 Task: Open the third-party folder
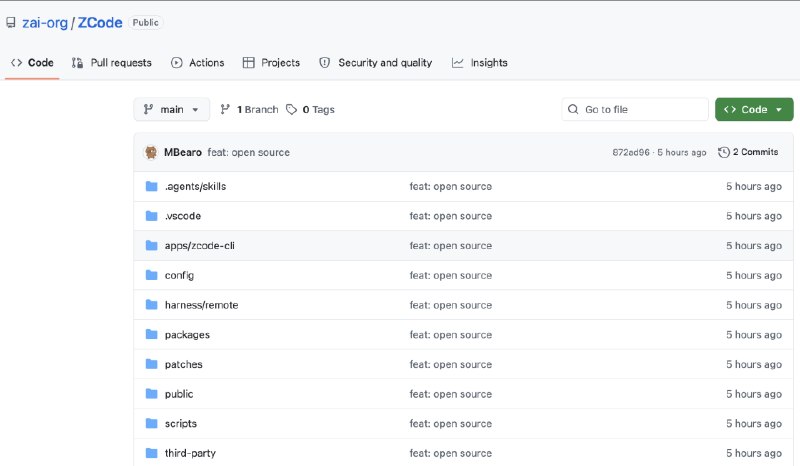[x=190, y=453]
